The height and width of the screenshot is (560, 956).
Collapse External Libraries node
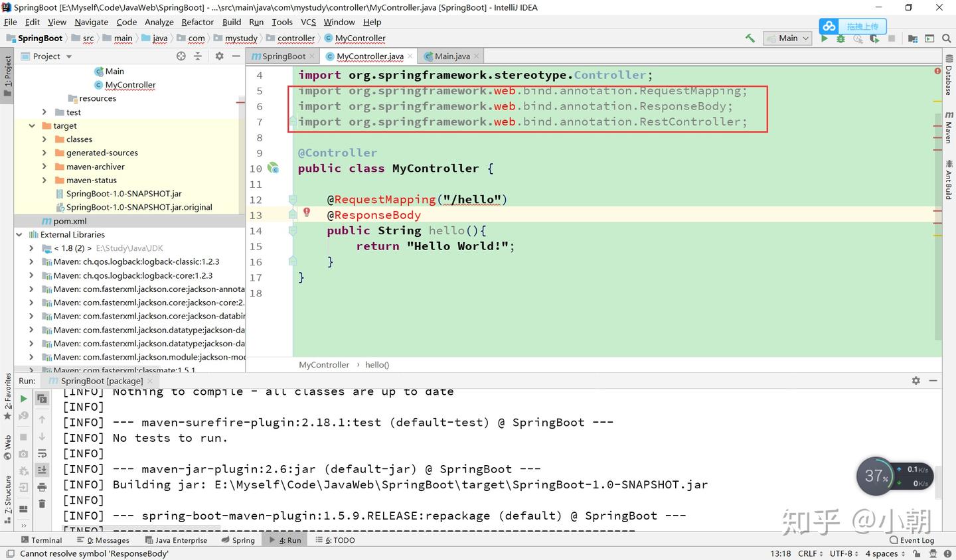[x=19, y=234]
